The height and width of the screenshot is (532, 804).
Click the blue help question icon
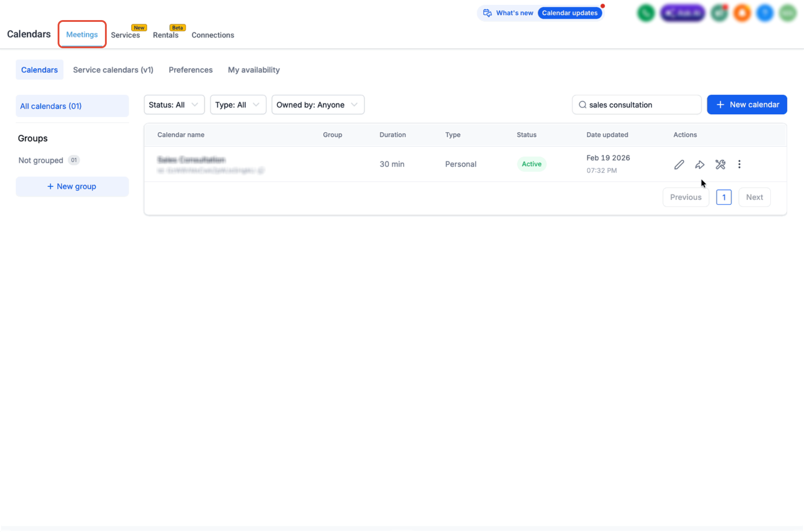(765, 13)
